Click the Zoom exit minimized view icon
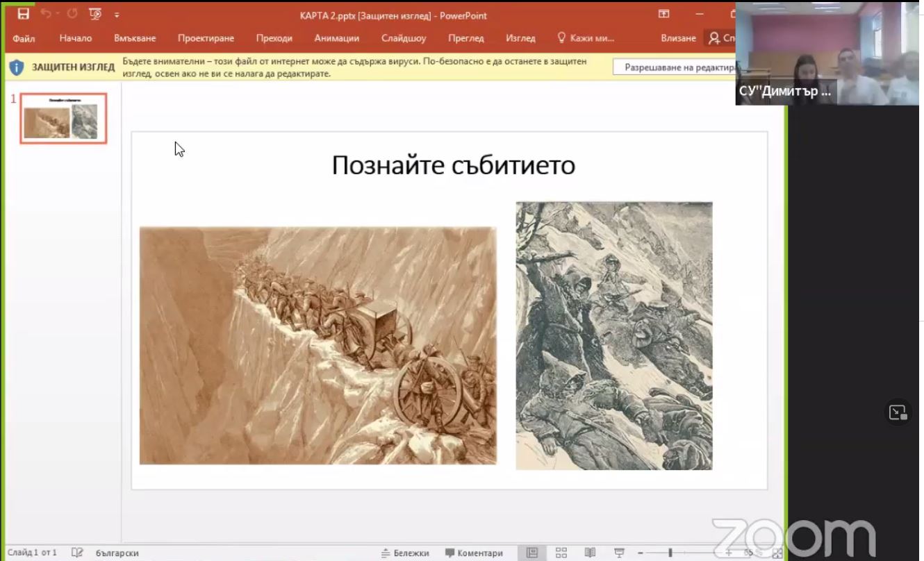 (x=898, y=412)
